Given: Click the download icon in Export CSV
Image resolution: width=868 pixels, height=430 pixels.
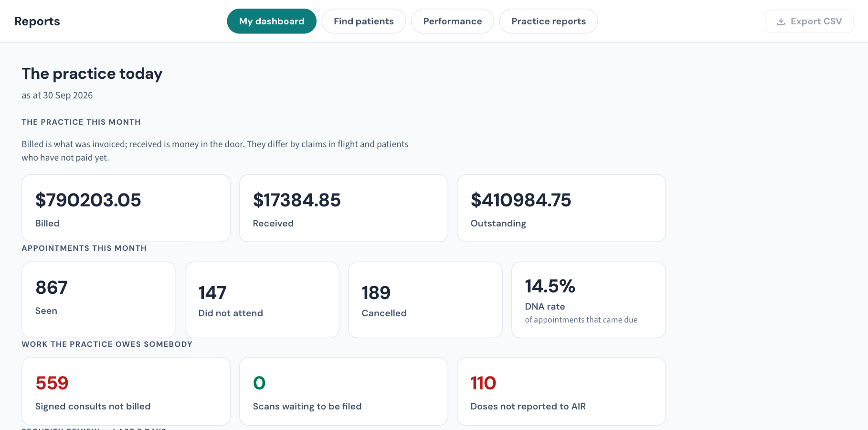Looking at the screenshot, I should click(x=781, y=21).
